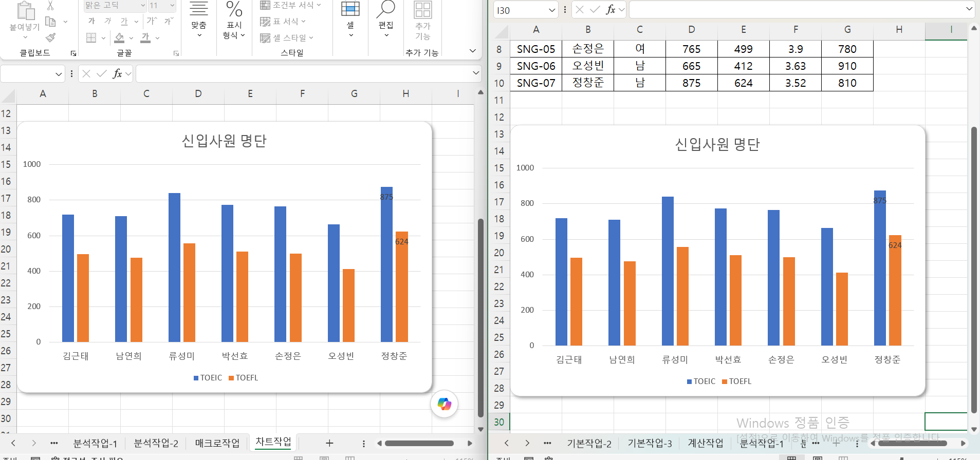Switch to the 매크로작업 sheet tab
The image size is (980, 460).
(217, 443)
